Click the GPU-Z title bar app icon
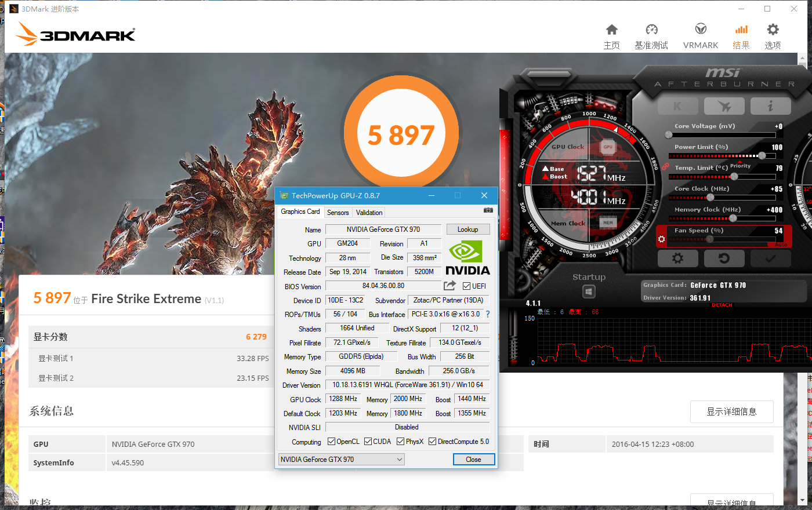This screenshot has width=812, height=510. (284, 195)
